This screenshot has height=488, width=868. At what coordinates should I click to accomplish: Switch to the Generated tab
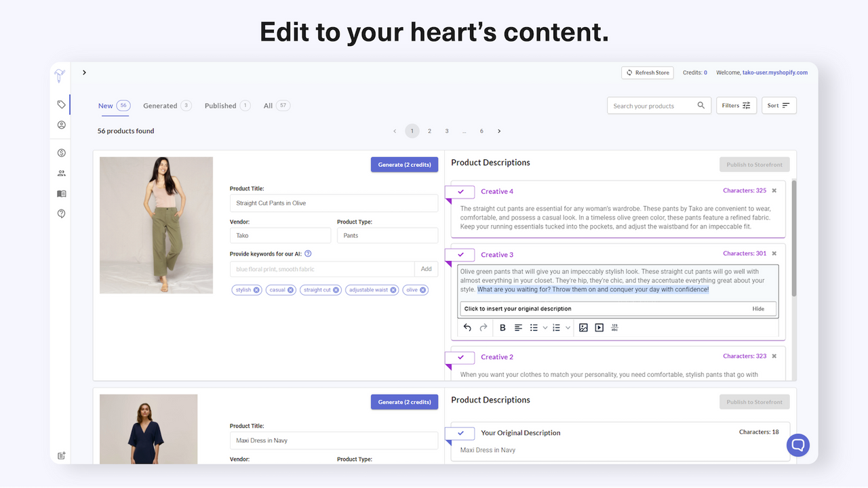pos(160,105)
